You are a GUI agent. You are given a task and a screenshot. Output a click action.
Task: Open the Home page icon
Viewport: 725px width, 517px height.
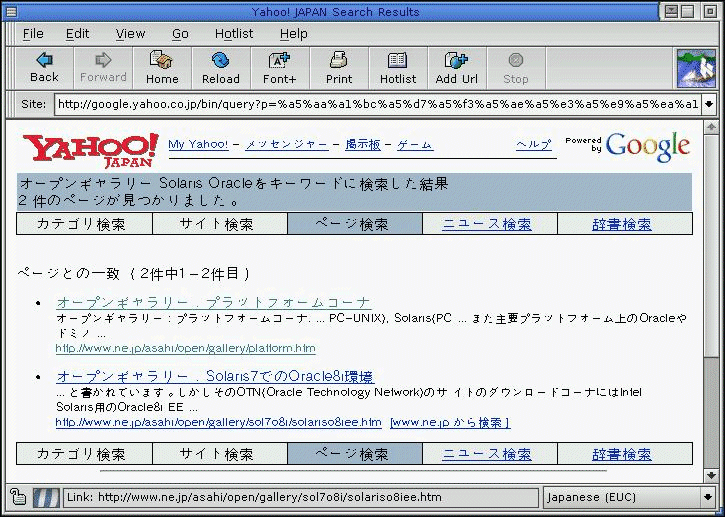click(x=161, y=60)
